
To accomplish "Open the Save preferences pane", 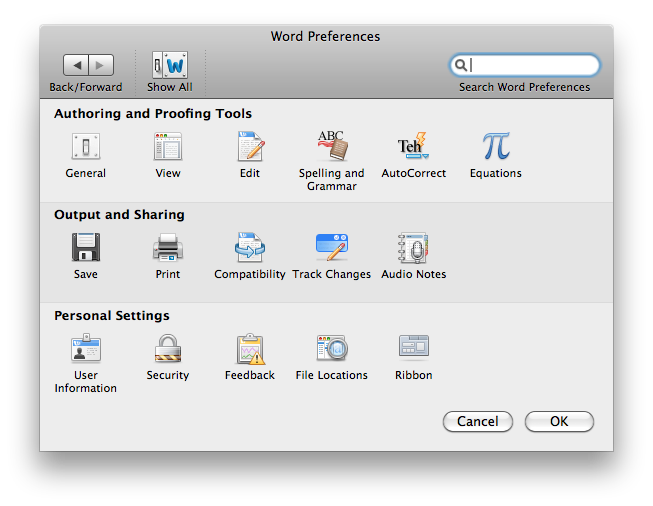I will 86,248.
